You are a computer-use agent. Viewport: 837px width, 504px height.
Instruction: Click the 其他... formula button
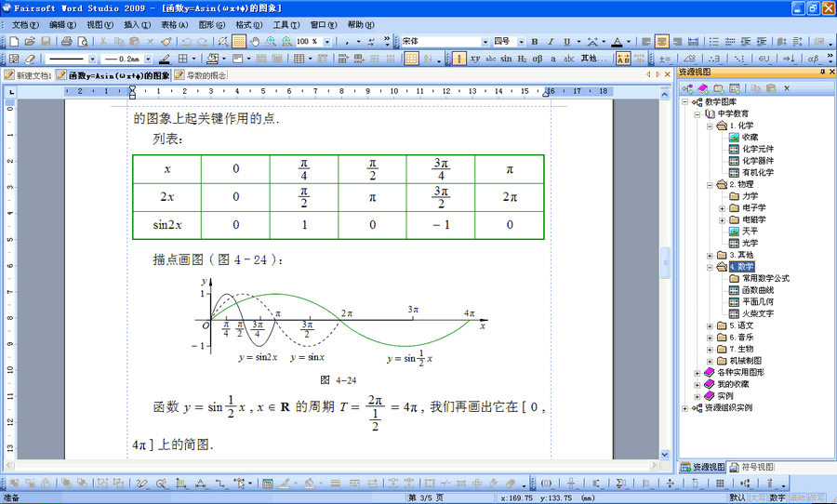pos(593,59)
